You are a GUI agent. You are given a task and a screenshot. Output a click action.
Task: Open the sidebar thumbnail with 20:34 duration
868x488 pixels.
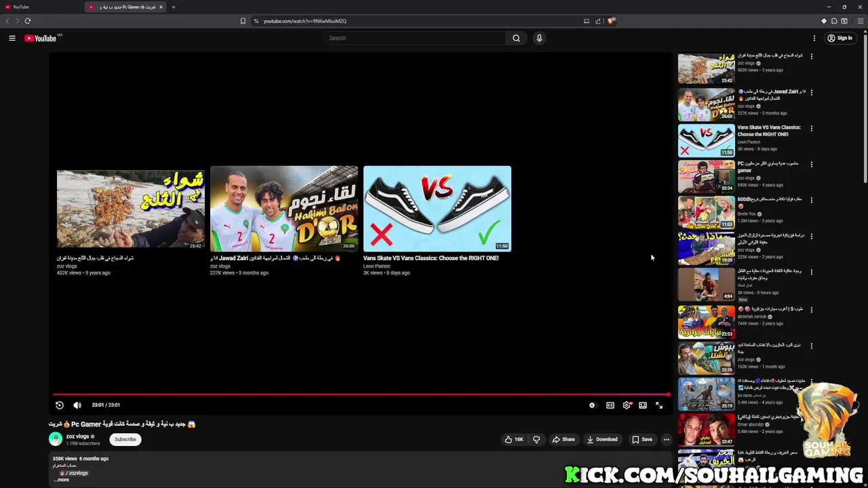(x=706, y=177)
